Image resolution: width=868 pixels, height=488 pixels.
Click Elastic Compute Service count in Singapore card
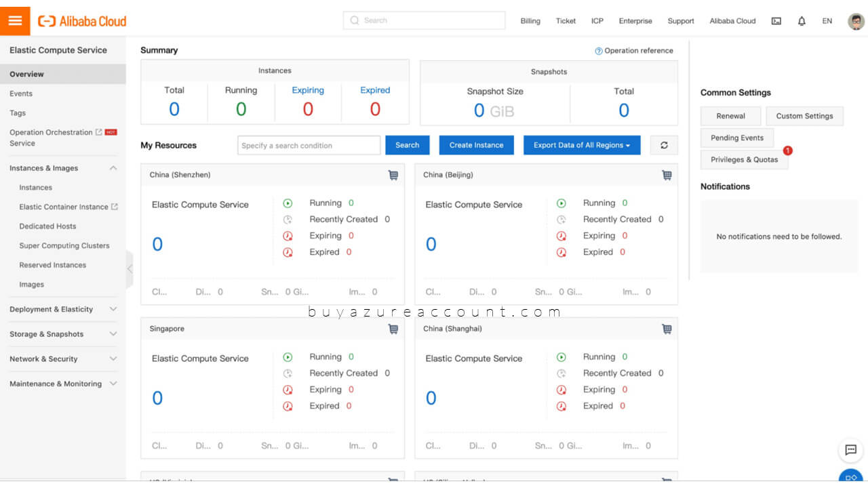click(x=157, y=398)
